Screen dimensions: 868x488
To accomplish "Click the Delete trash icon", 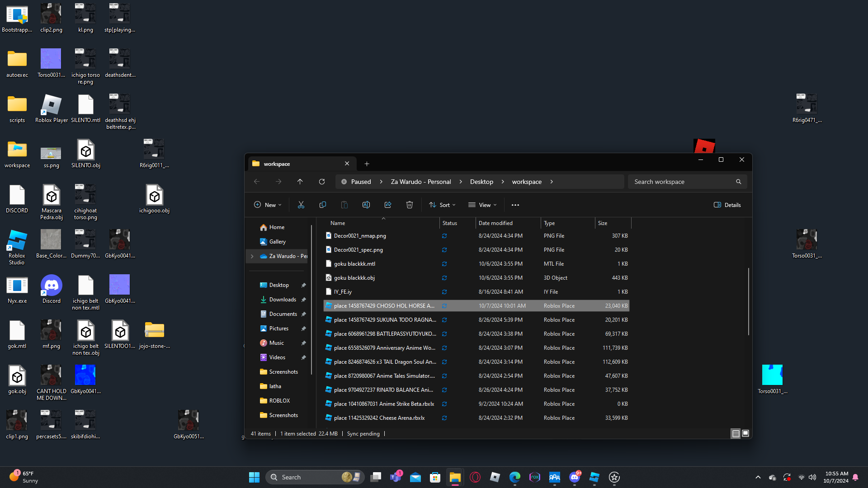I will [410, 205].
